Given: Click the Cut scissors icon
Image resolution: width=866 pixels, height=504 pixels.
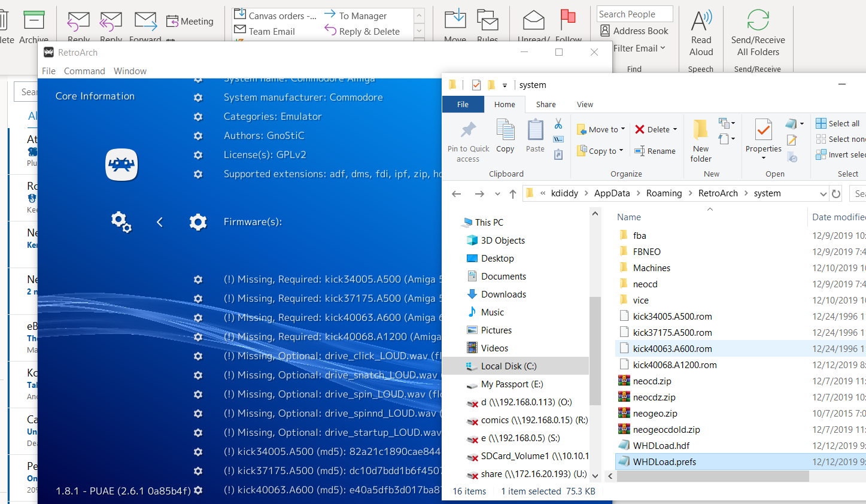Looking at the screenshot, I should 558,123.
